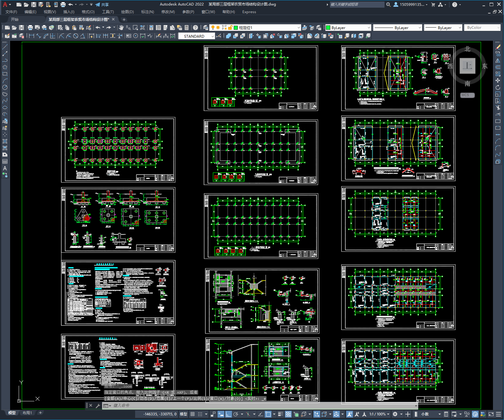Open the Layer Properties Manager icon
The image size is (504, 420).
pyautogui.click(x=206, y=28)
